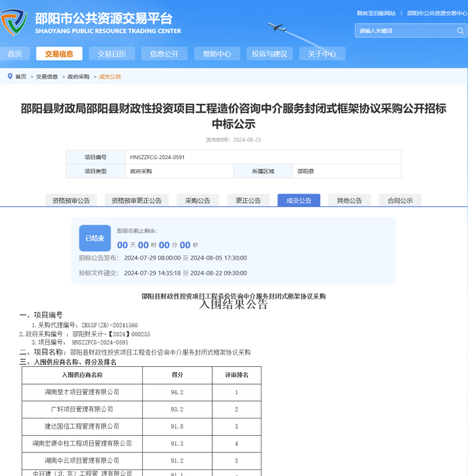The height and width of the screenshot is (476, 468).
Task: Click the 湖南宏源中柱工程项目管理有限公司 row
Action: (x=142, y=444)
